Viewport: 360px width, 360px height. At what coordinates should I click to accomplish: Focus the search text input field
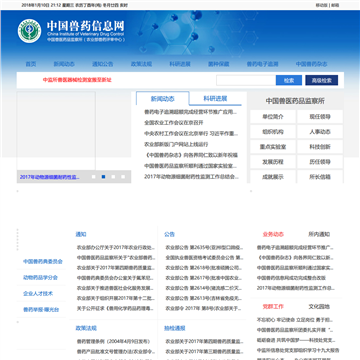click(246, 80)
